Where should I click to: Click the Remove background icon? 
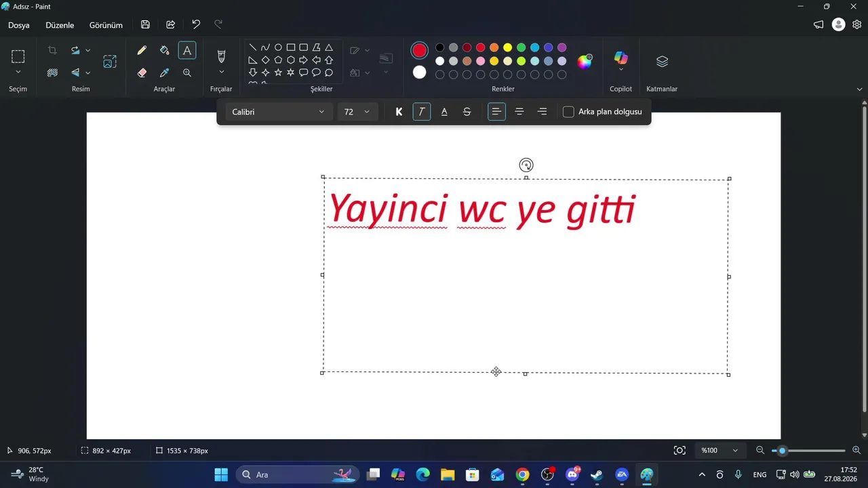pyautogui.click(x=52, y=73)
